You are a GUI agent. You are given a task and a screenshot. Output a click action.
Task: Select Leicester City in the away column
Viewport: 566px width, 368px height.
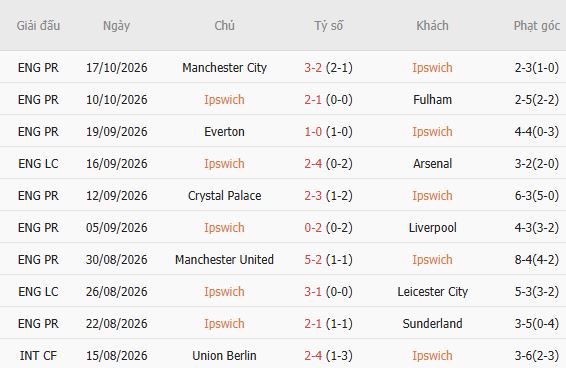tap(432, 291)
